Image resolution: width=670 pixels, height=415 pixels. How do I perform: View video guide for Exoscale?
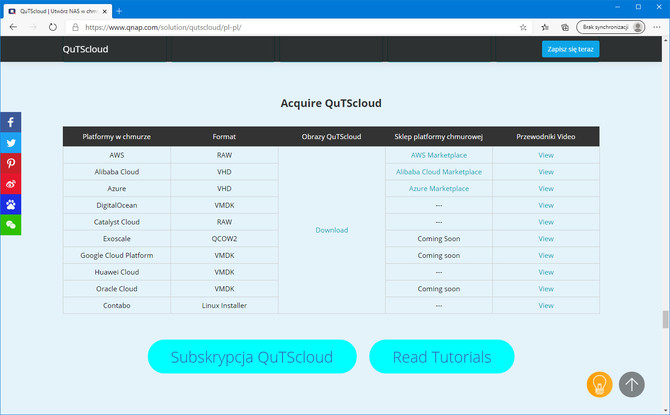[x=546, y=238]
